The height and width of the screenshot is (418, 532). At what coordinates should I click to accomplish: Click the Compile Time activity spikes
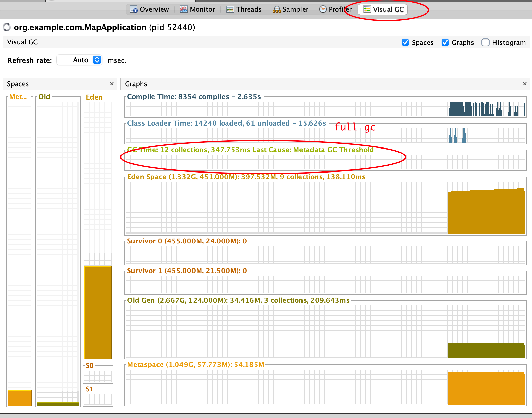pyautogui.click(x=487, y=109)
